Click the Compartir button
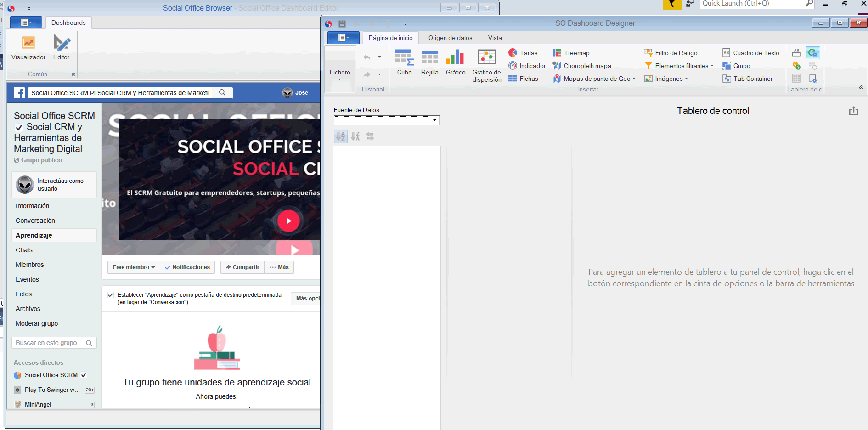The width and height of the screenshot is (868, 430). 242,267
